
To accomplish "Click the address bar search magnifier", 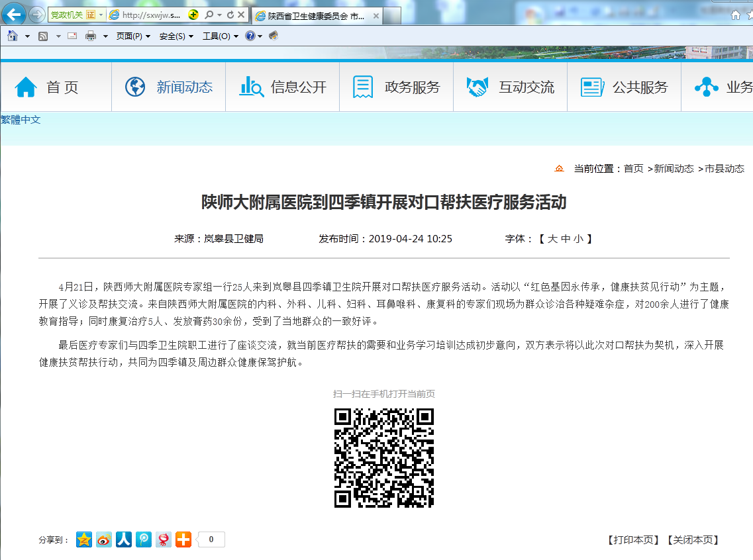I will click(209, 15).
